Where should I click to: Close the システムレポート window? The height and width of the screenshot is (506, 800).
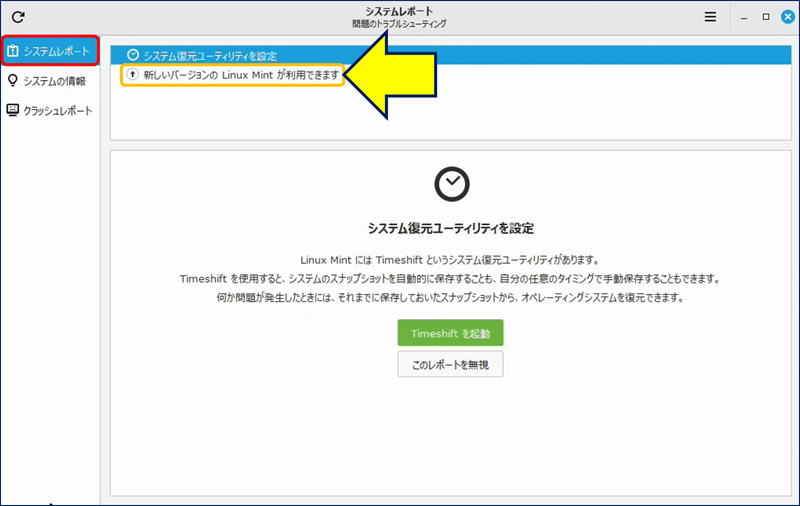point(788,17)
